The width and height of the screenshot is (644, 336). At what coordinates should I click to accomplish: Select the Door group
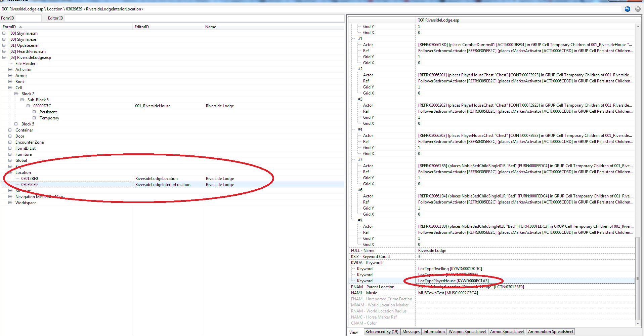[x=20, y=136]
